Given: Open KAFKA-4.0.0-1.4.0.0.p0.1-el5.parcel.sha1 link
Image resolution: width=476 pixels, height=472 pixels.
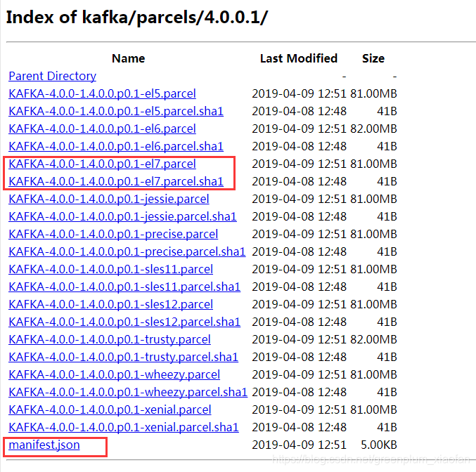Looking at the screenshot, I should tap(116, 111).
